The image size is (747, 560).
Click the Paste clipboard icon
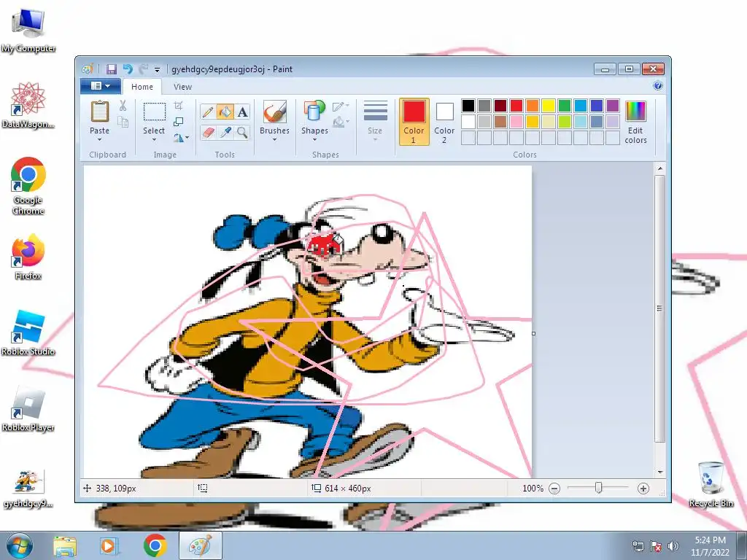[x=99, y=112]
